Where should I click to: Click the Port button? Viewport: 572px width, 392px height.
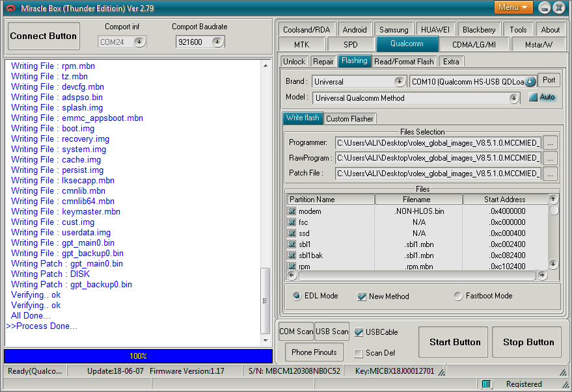[549, 80]
